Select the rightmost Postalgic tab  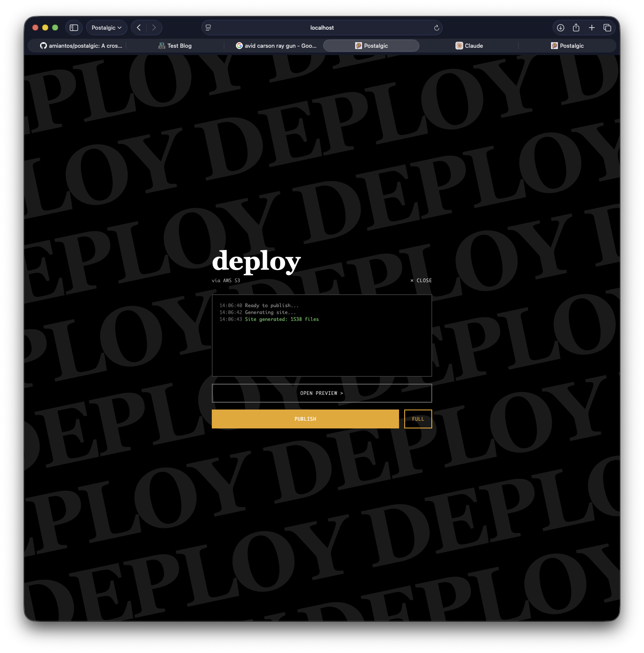[x=567, y=46]
